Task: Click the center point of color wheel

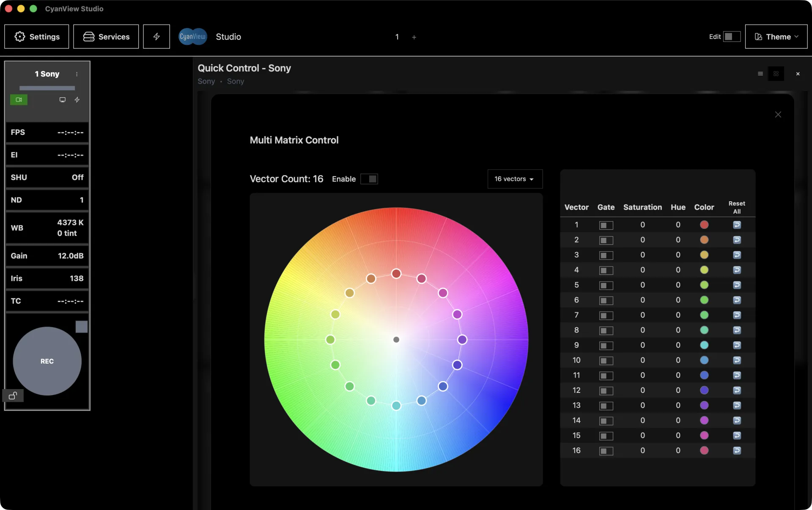Action: [396, 340]
